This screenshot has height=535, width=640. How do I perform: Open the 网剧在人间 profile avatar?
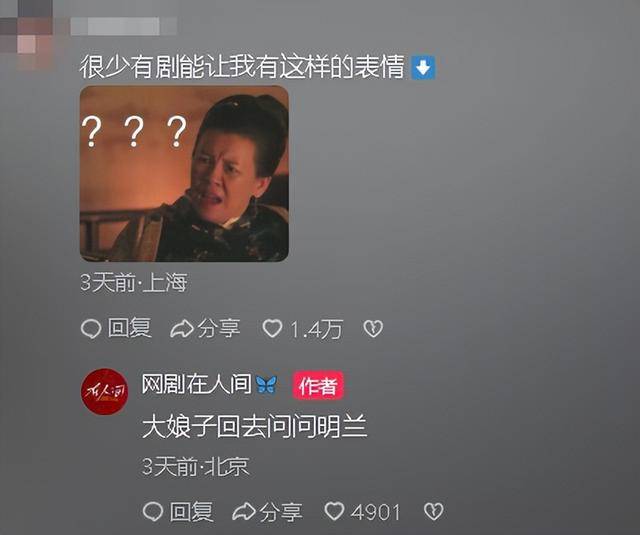(104, 392)
